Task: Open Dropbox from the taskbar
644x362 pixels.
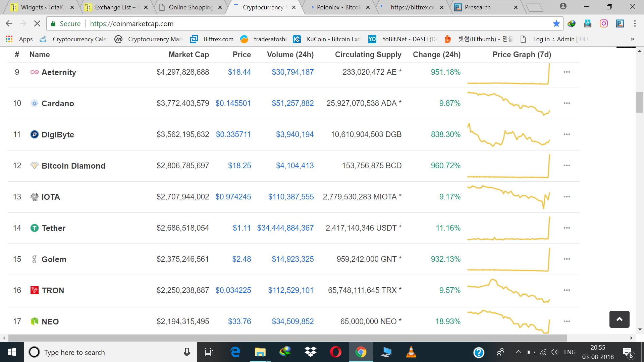Action: [310, 352]
